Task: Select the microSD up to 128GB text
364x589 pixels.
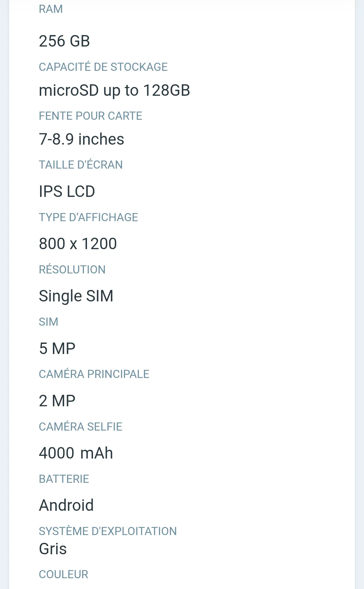Action: 115,90
